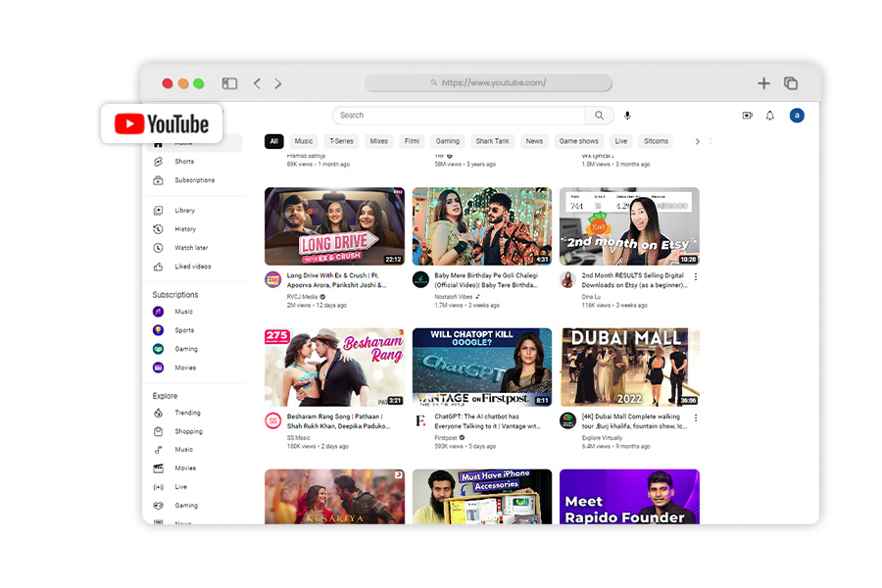Open options menu for 2nd Month RESULTS video

(x=696, y=276)
